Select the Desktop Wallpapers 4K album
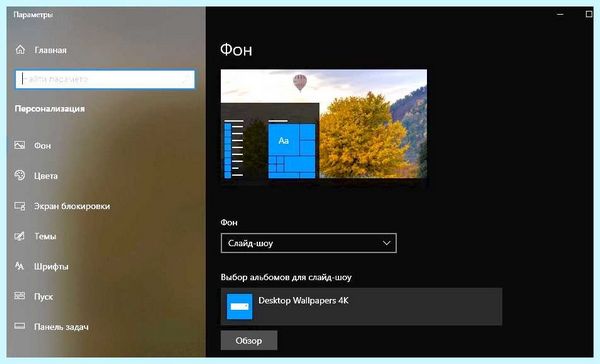Screen dimensions: 600x364 (x=361, y=306)
